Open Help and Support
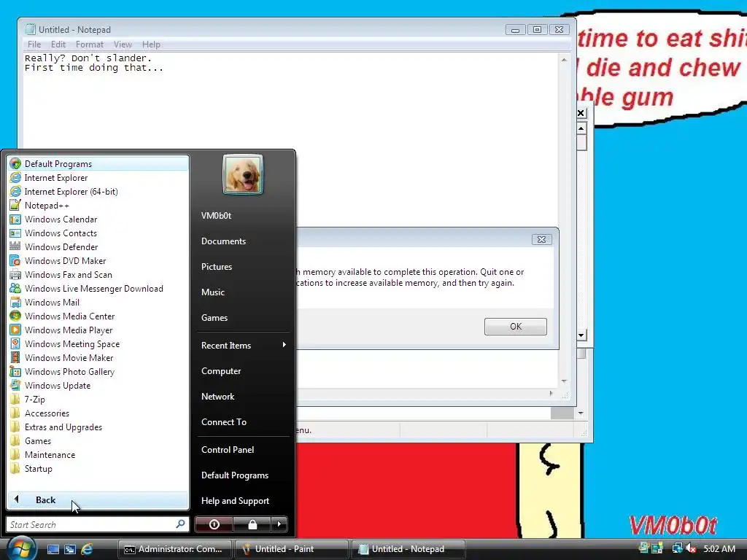Screen dimensions: 747x560 pos(244,500)
